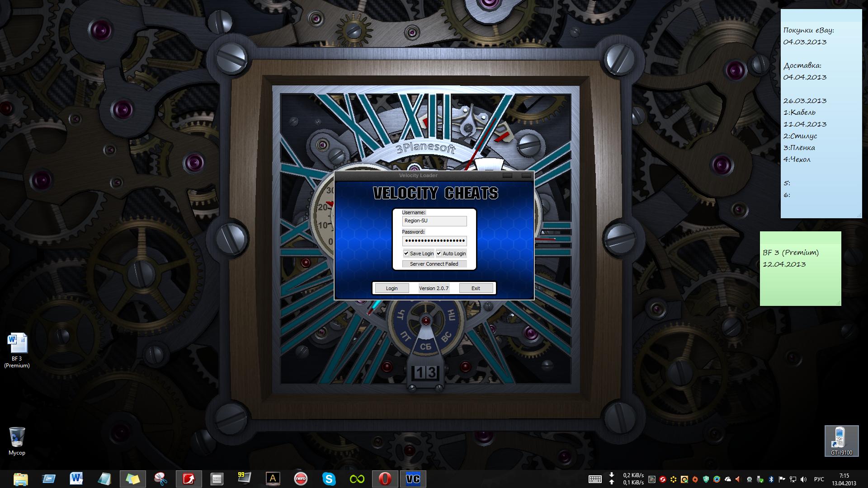This screenshot has width=868, height=488.
Task: Launch Microsoft Word from the taskbar
Action: coord(76,479)
